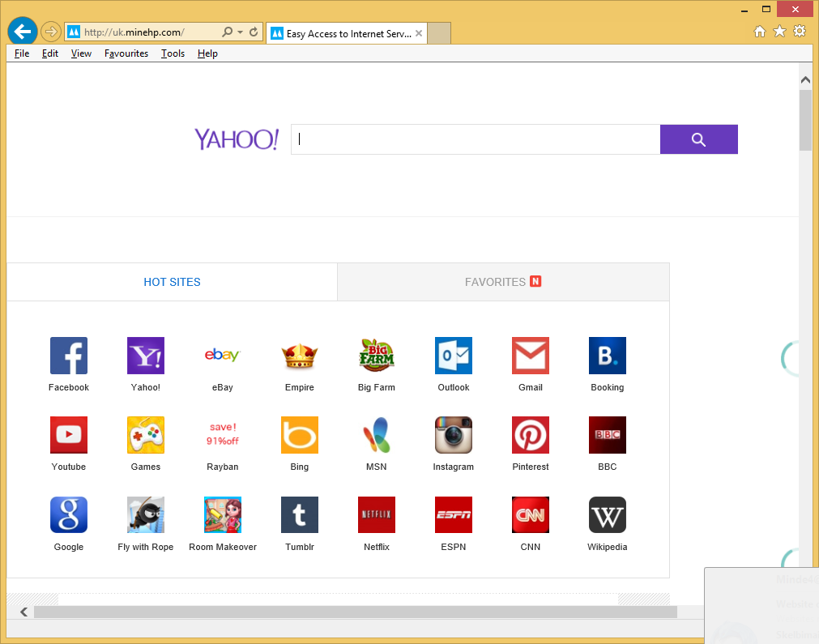Expand the address bar search dropdown arrow

tap(240, 32)
